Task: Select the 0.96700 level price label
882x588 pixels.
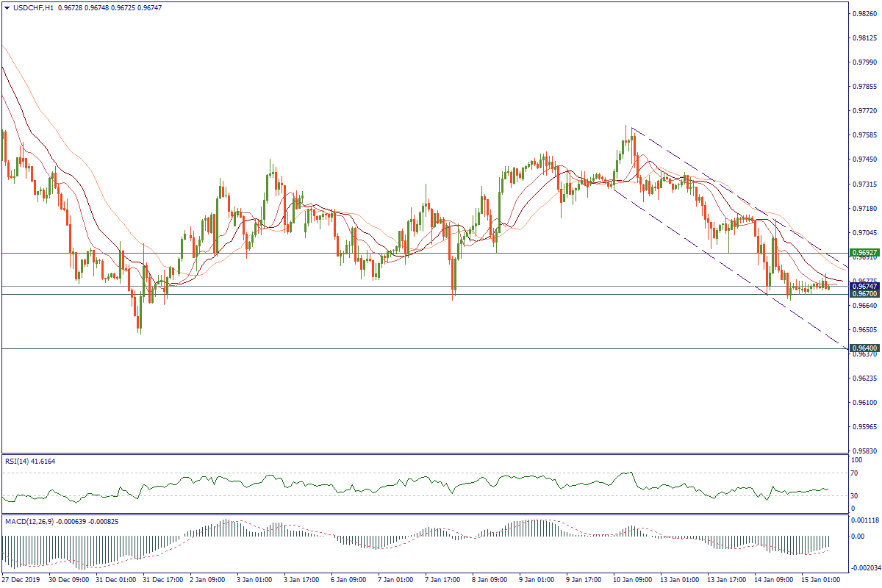Action: point(864,294)
